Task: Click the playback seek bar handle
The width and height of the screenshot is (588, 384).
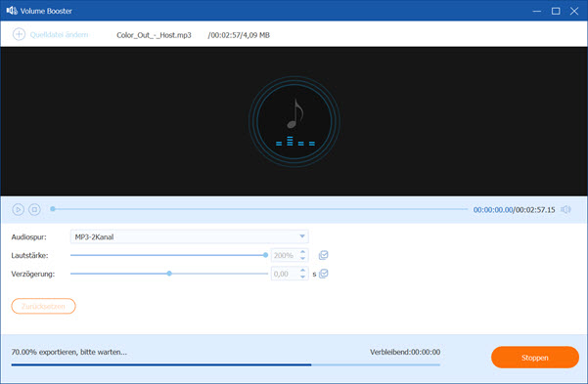Action: coord(53,209)
